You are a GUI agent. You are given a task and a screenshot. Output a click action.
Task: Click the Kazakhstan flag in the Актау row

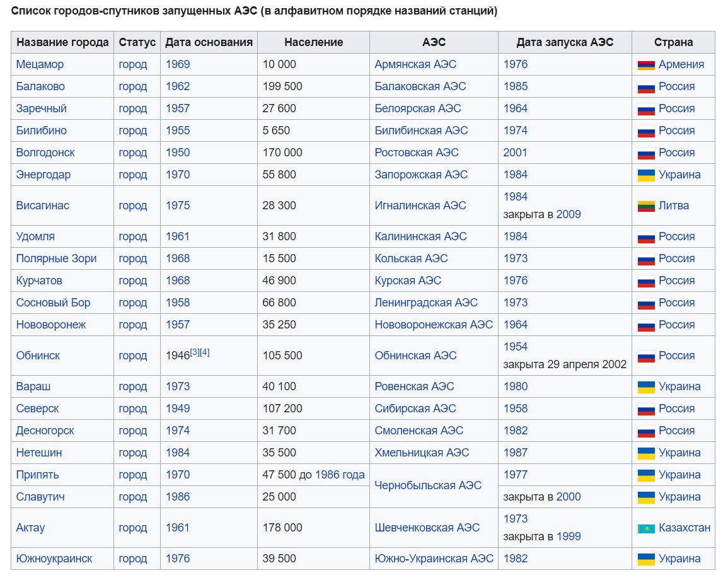tap(646, 528)
